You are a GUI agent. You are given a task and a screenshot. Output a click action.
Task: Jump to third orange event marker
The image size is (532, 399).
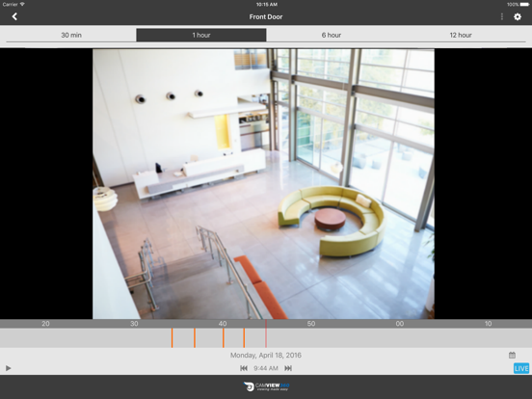pyautogui.click(x=224, y=338)
